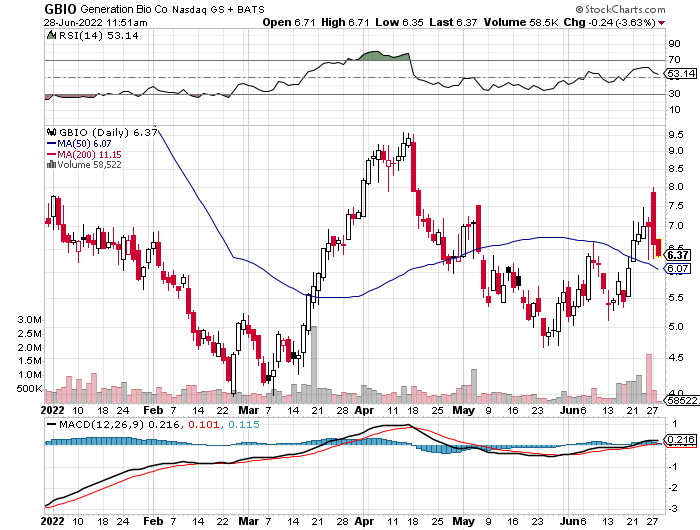
Task: Click the 9.5 price axis label
Action: click(x=675, y=134)
